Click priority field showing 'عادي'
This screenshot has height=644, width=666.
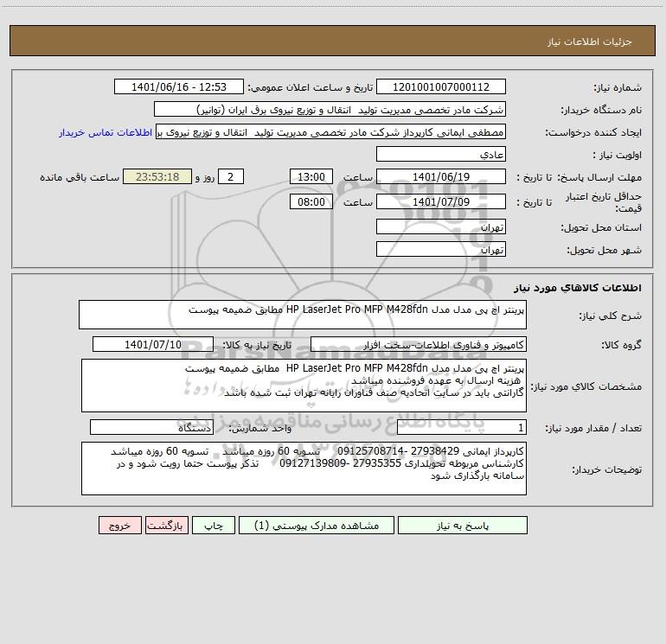441,154
